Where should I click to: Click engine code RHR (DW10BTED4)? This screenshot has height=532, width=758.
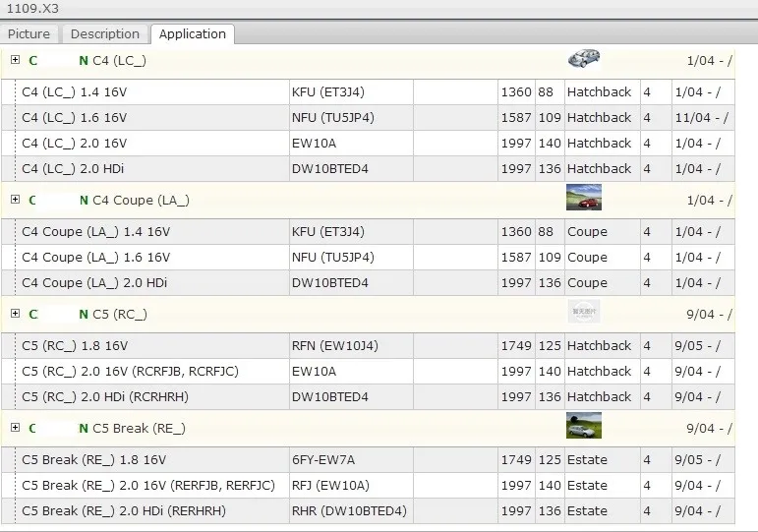pos(349,511)
